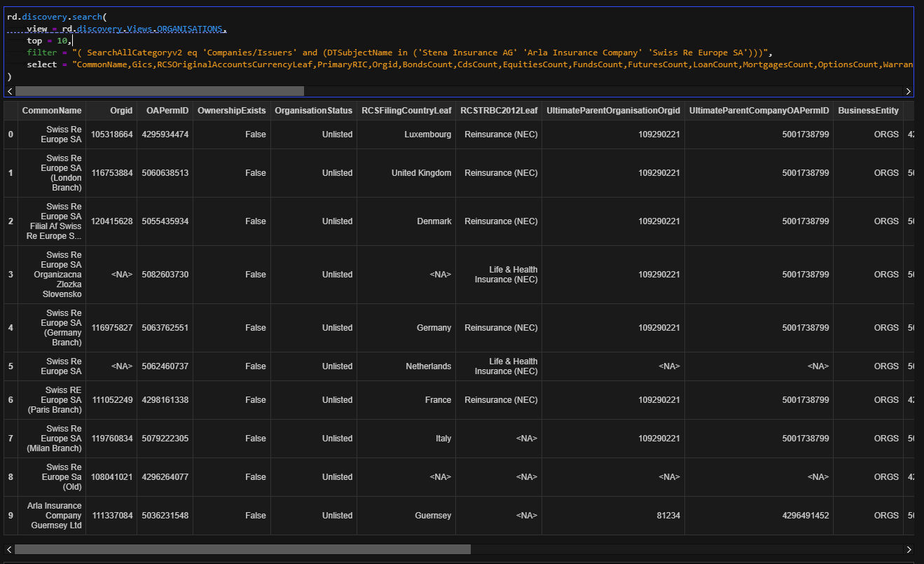924x564 pixels.
Task: Select the Orgid value 105318664
Action: pos(112,135)
